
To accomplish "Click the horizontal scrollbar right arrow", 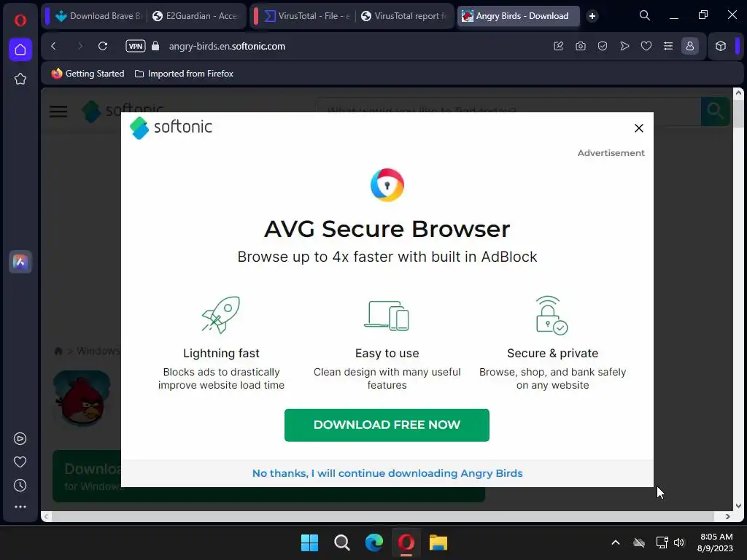I will (x=727, y=517).
